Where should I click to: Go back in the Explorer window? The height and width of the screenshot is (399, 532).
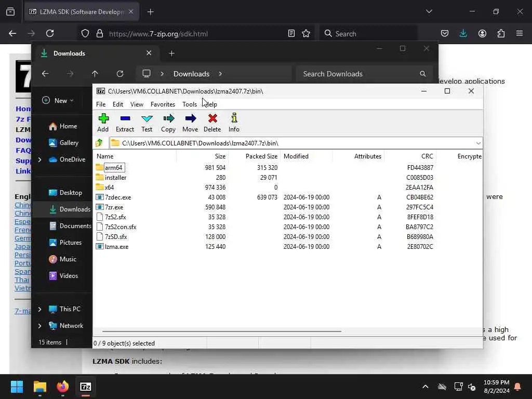[45, 74]
